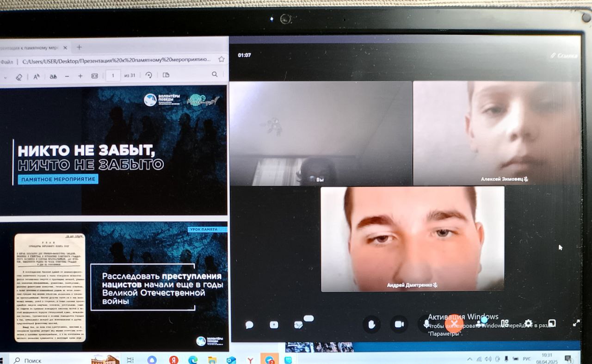Open a new browser tab

[x=79, y=47]
